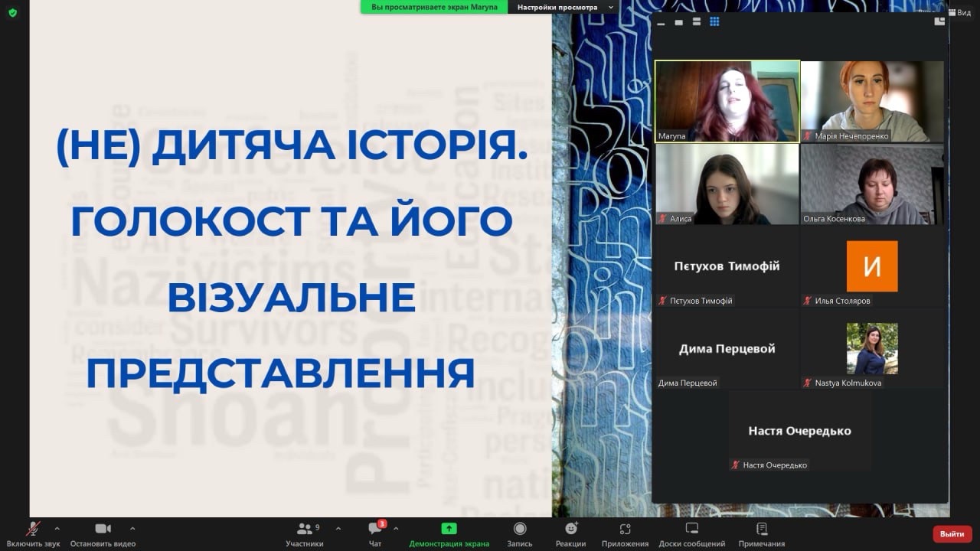Open the Приложения apps icon
980x551 pixels.
tap(625, 530)
